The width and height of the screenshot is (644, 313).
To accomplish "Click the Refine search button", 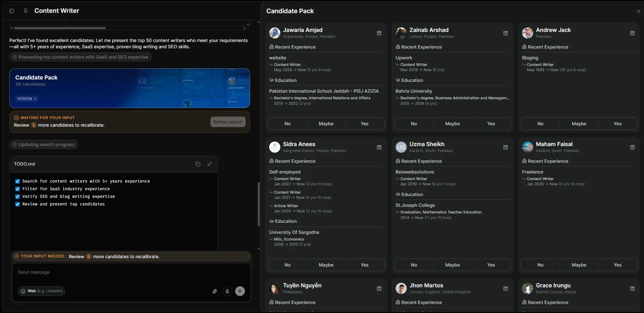I will pos(228,122).
